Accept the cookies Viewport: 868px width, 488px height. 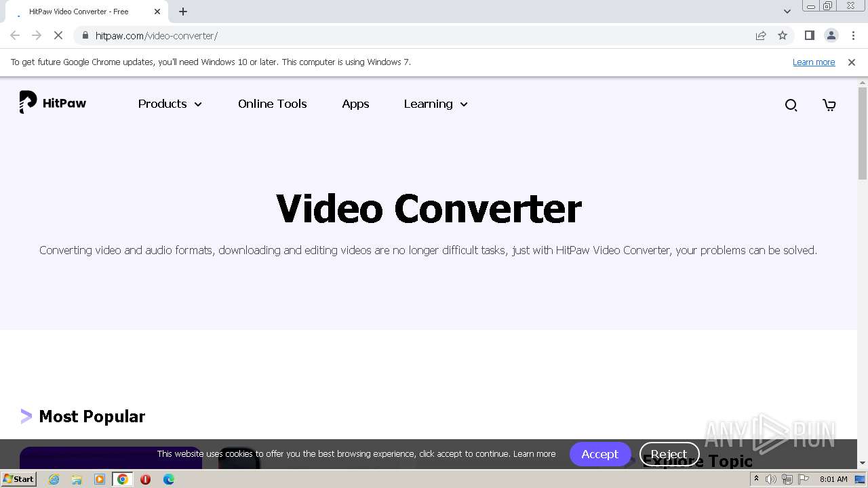(x=600, y=454)
